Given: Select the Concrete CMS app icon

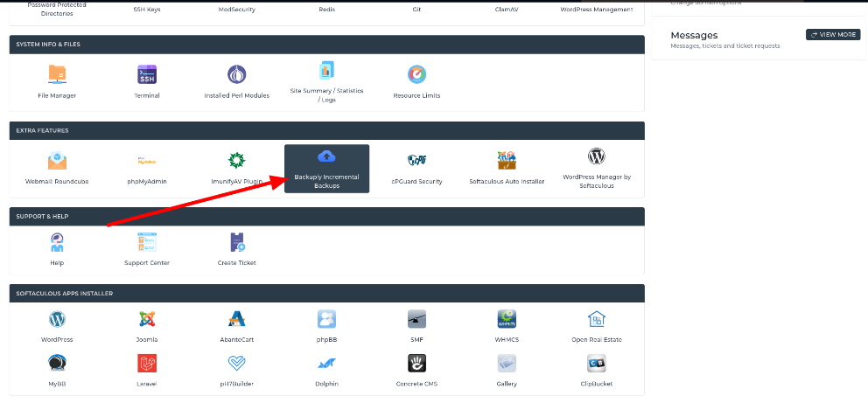Looking at the screenshot, I should point(416,363).
